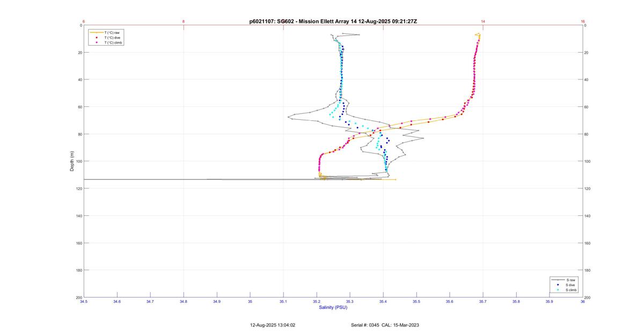This screenshot has width=644, height=334.
Task: Click salinity tick label '35.8'
Action: [x=516, y=302]
